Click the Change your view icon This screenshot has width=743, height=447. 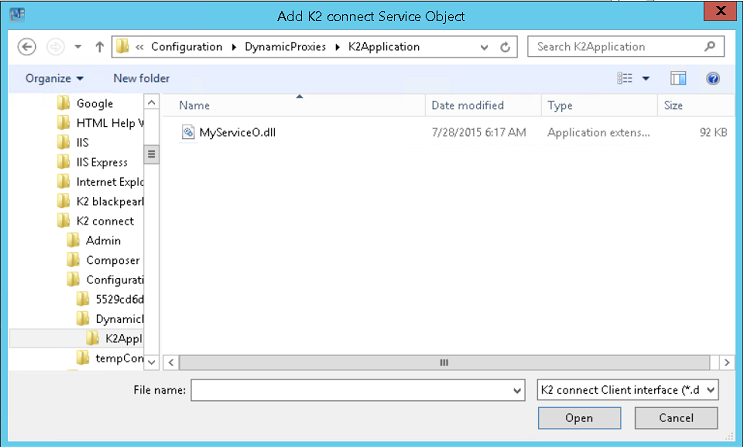626,78
